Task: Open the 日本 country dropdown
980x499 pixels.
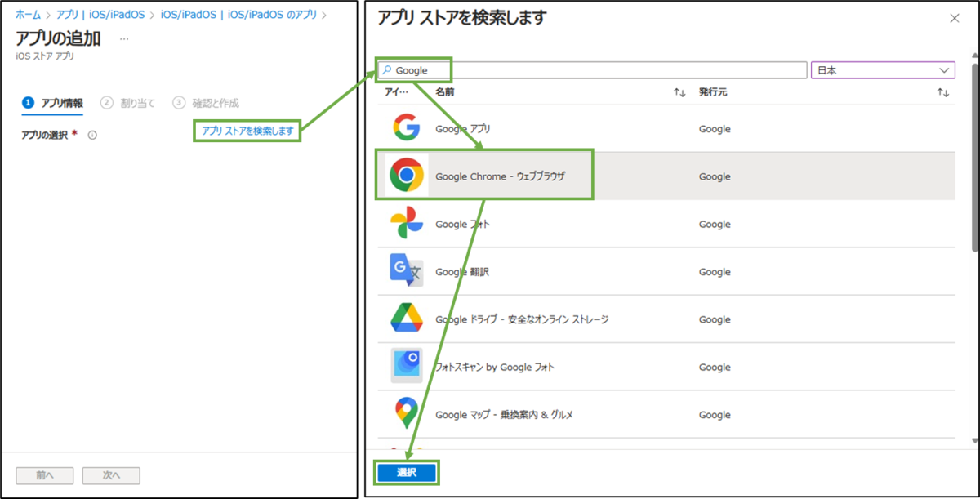Action: (x=883, y=70)
